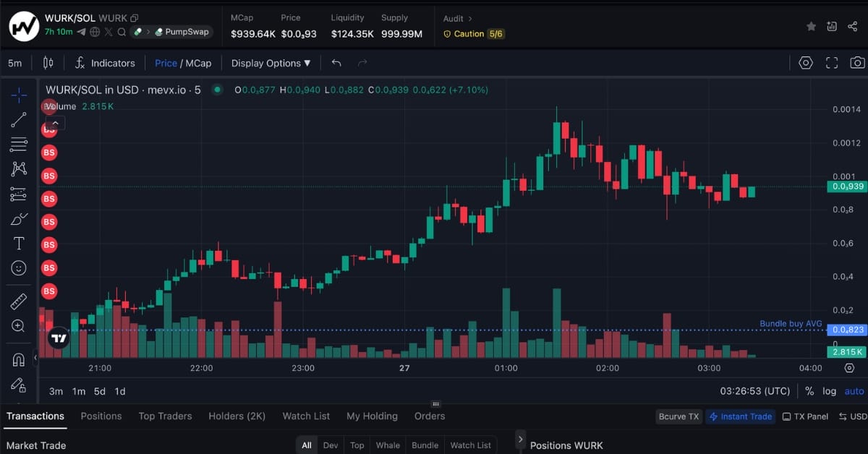Toggle the Bcurve TX option
Viewport: 868px width, 454px height.
tap(678, 416)
